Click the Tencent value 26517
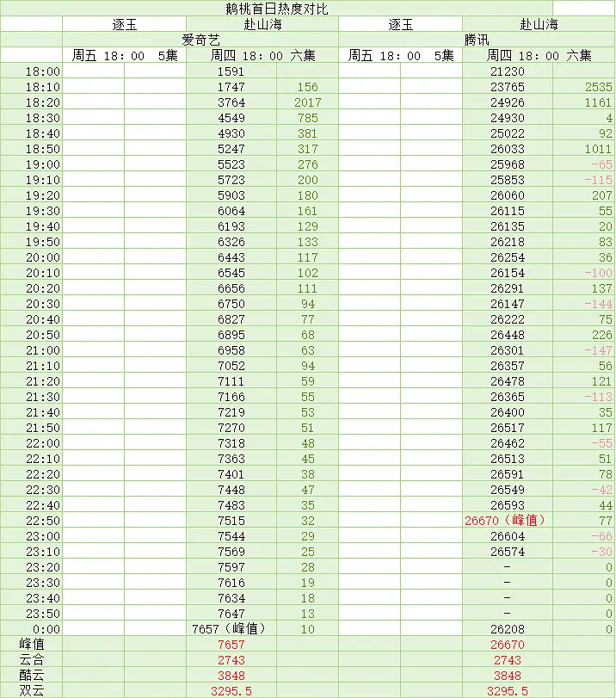616x698 pixels. click(508, 428)
